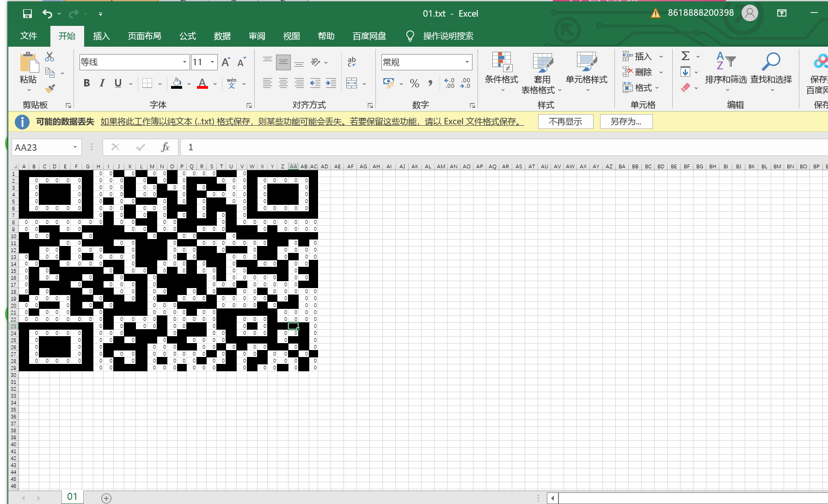Decrease font size with small A icon
828x504 pixels.
tap(241, 62)
